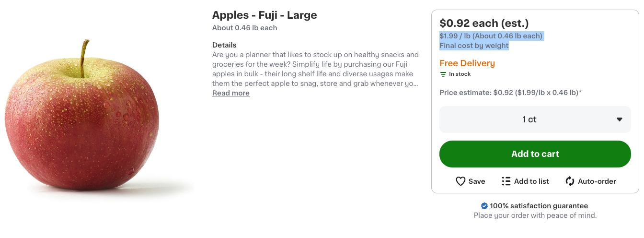Viewport: 644px width, 238px height.
Task: Expand details with Read more
Action: pos(231,93)
